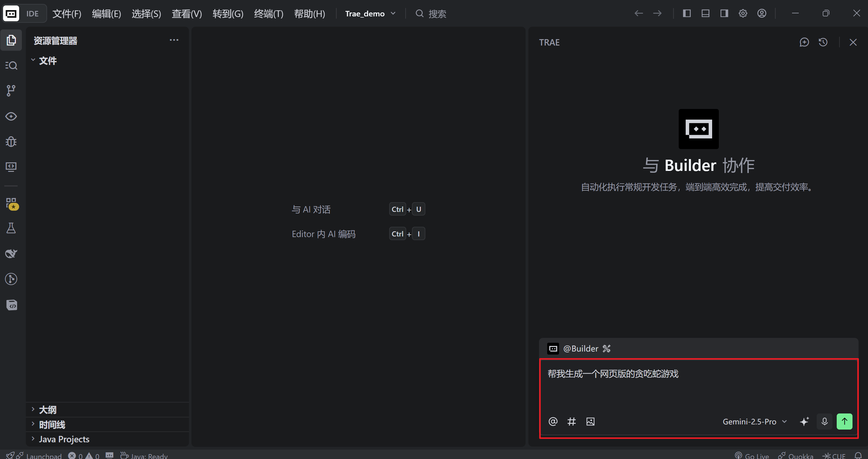Viewport: 868px width, 459px height.
Task: Open the Testing flask icon
Action: point(11,228)
